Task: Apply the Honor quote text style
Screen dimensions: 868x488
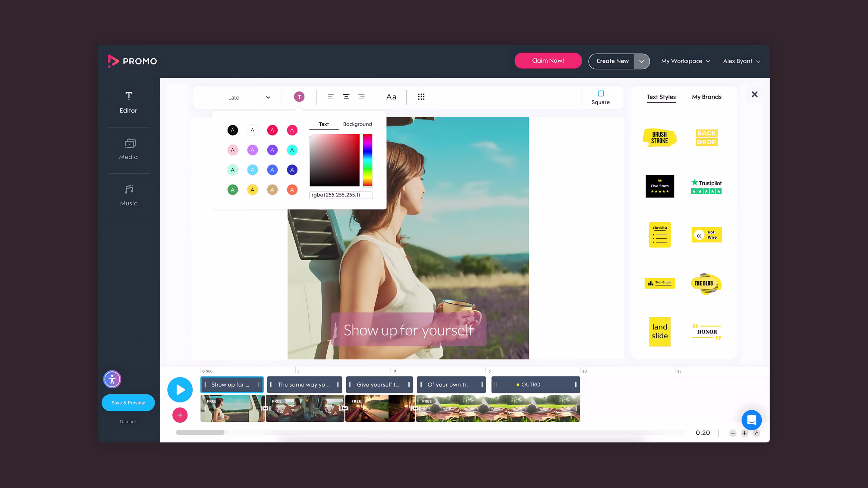Action: (x=706, y=332)
